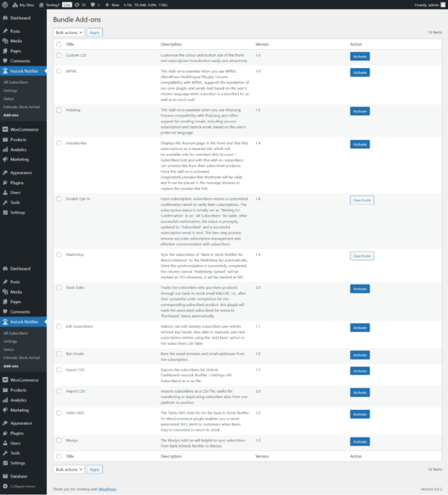Viewport: 448px width, 495px height.
Task: Visit the TestingT site home icon
Action: (x=41, y=4)
